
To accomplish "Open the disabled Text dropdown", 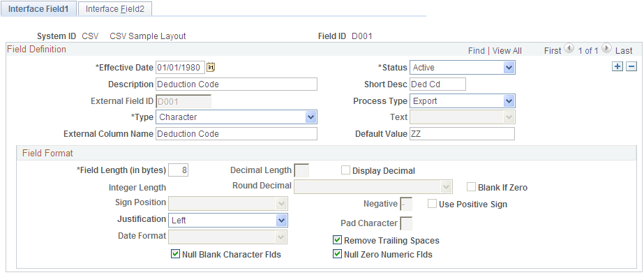I will click(463, 117).
